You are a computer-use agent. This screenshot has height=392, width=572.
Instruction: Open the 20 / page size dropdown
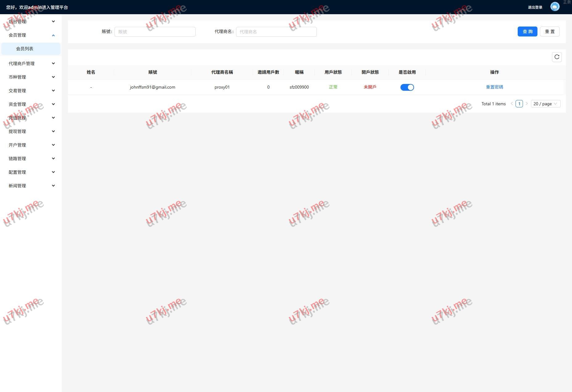click(x=545, y=104)
